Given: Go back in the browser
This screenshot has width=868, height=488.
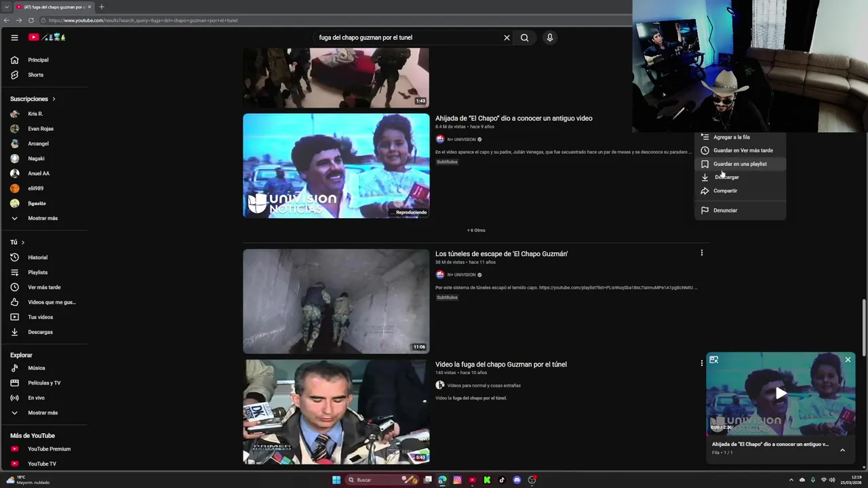Looking at the screenshot, I should tap(6, 20).
